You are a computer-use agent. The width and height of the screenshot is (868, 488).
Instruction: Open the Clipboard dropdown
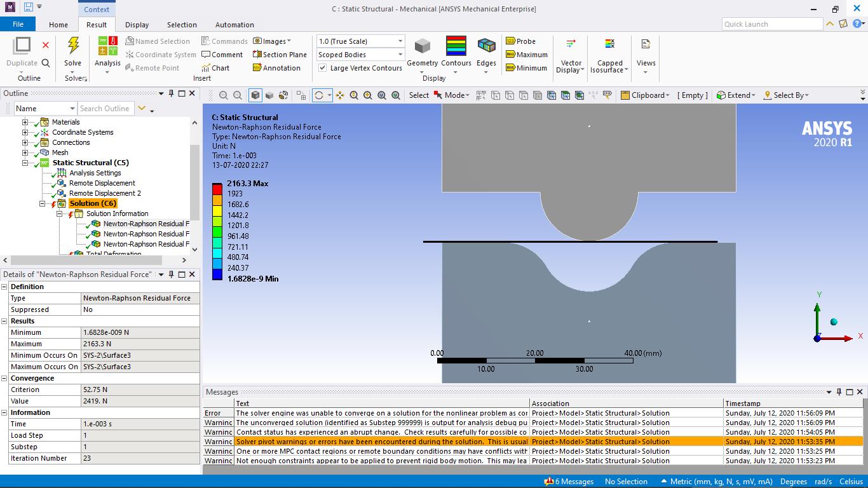point(645,95)
